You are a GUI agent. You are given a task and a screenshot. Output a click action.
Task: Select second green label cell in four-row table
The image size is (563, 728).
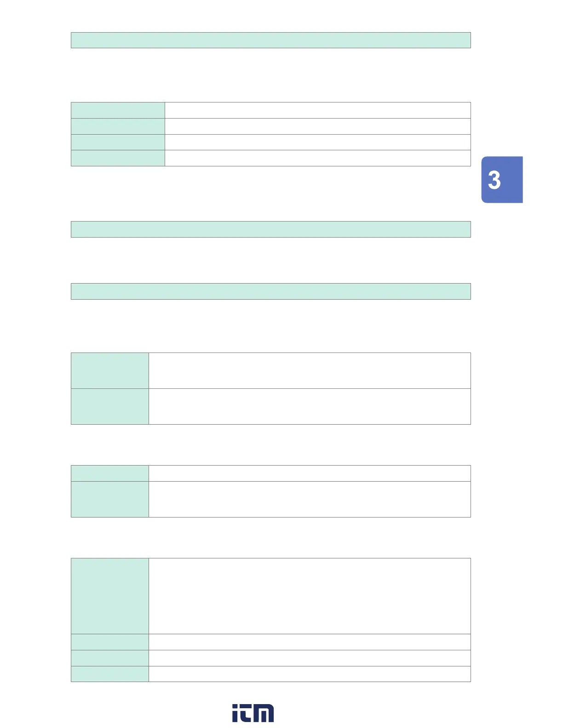[x=118, y=126]
